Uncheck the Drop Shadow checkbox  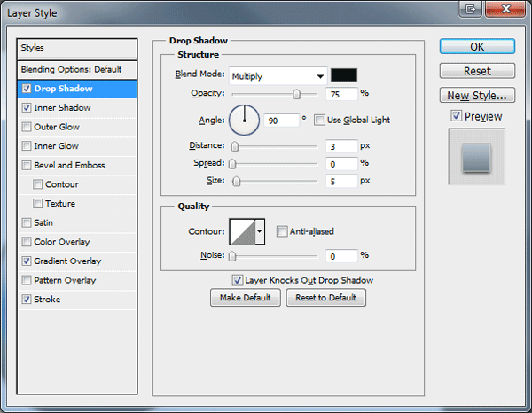pos(27,89)
